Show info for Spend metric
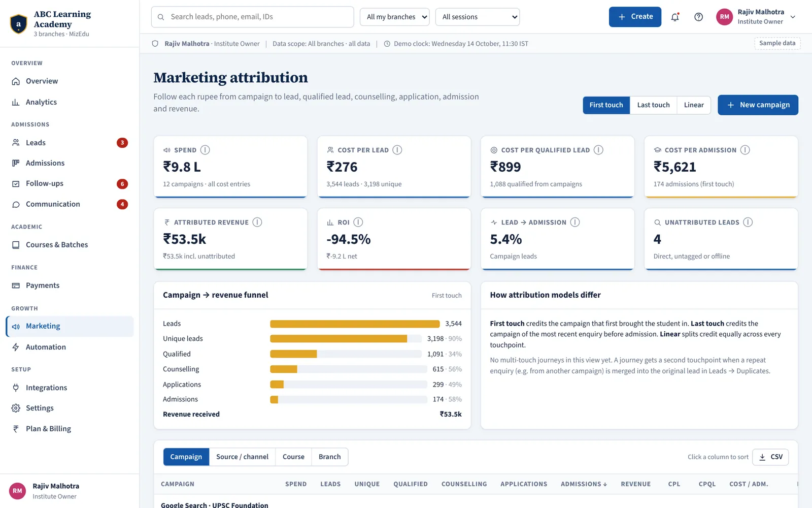 205,150
